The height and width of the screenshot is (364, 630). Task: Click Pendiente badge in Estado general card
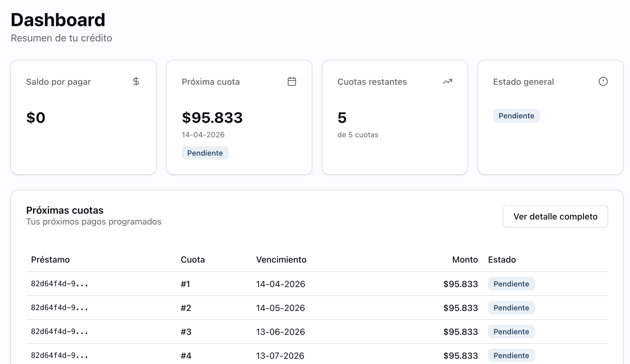516,116
